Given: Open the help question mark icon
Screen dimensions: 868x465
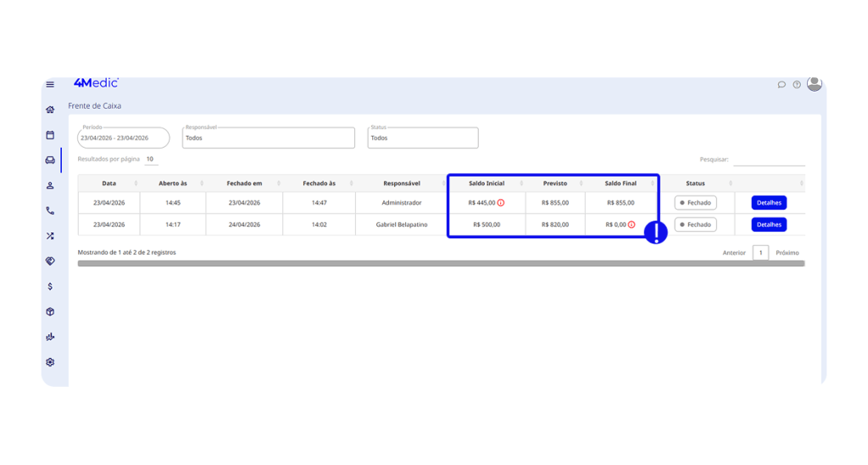Looking at the screenshot, I should [797, 85].
